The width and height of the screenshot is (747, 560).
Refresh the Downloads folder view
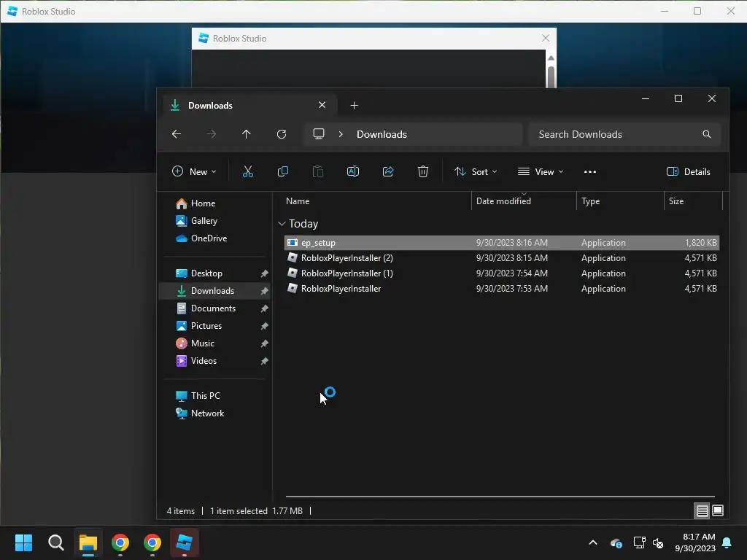282,134
